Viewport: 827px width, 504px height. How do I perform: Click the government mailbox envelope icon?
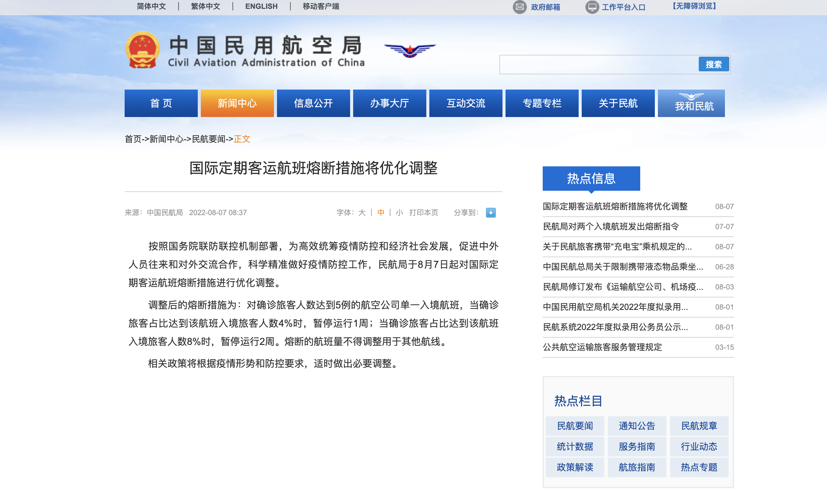(520, 7)
